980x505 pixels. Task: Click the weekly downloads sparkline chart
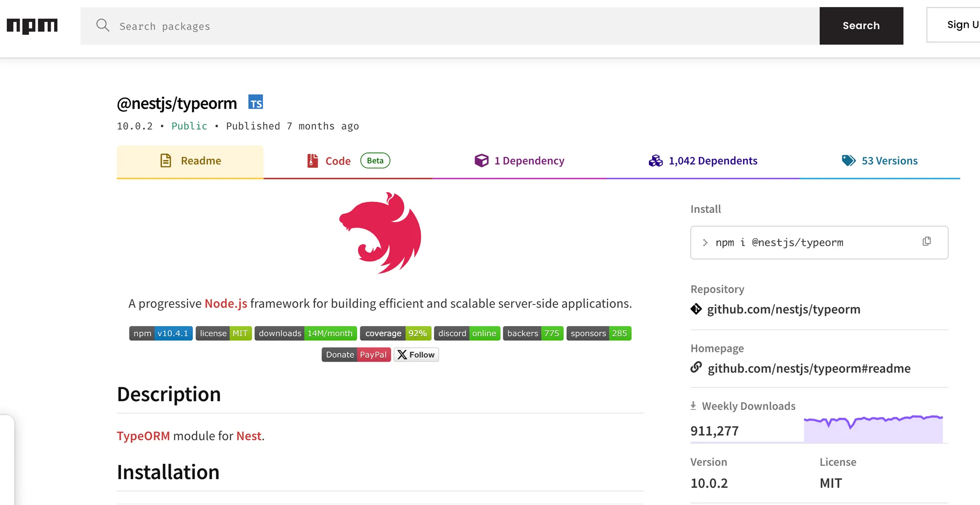(873, 429)
